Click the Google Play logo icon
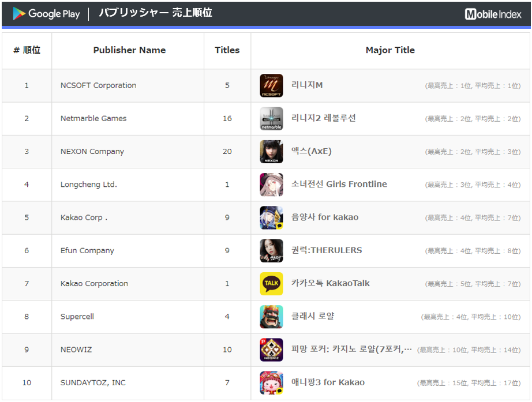This screenshot has width=532, height=402. coord(19,14)
